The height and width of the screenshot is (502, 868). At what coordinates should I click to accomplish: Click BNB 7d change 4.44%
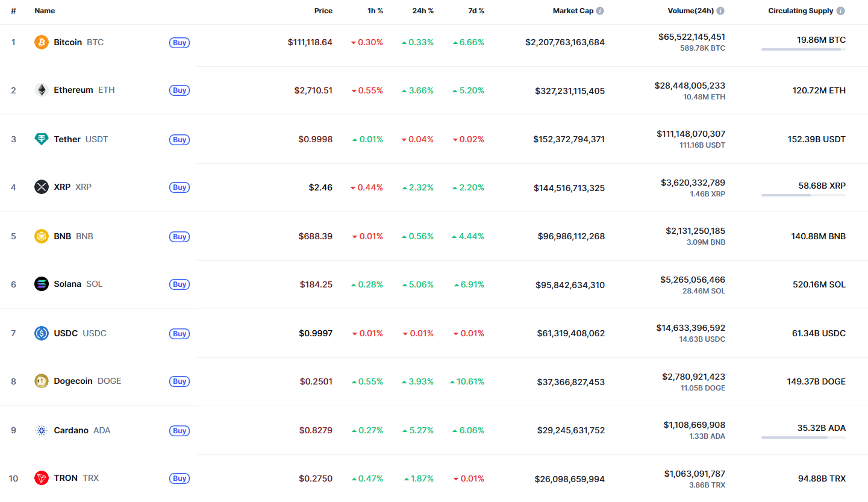pyautogui.click(x=468, y=236)
